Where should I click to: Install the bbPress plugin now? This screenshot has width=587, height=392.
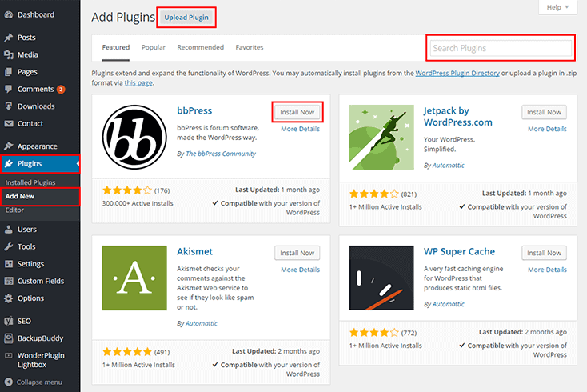tap(297, 112)
